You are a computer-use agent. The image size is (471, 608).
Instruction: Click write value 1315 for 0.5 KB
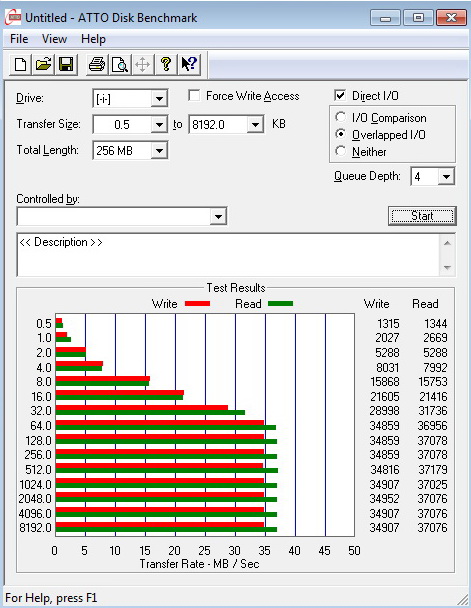click(x=388, y=323)
